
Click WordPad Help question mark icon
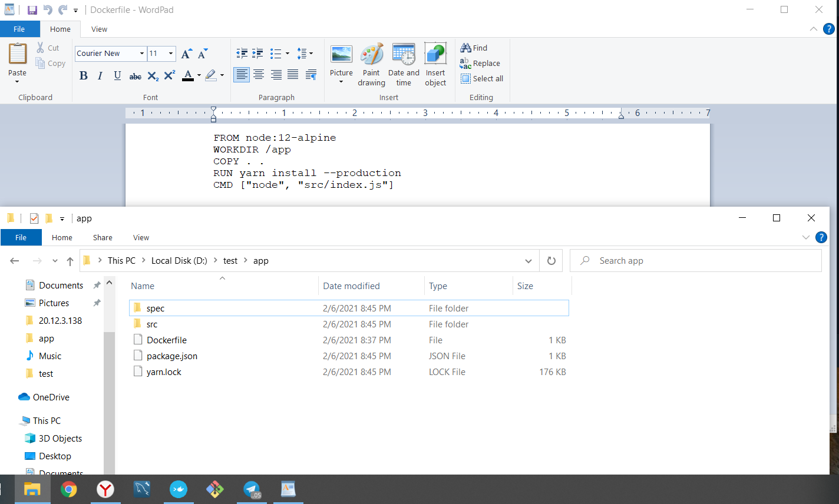[828, 29]
